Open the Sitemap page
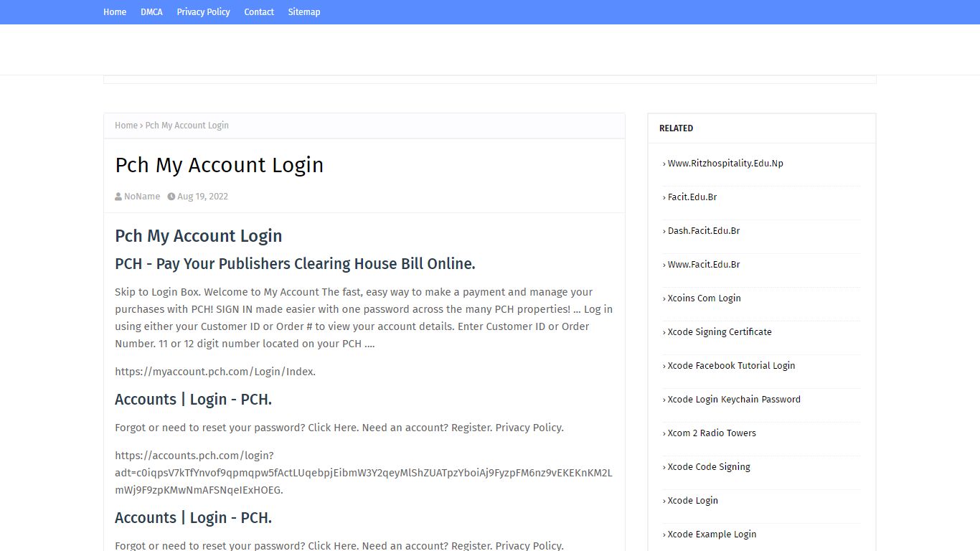Viewport: 980px width, 551px height. click(304, 12)
